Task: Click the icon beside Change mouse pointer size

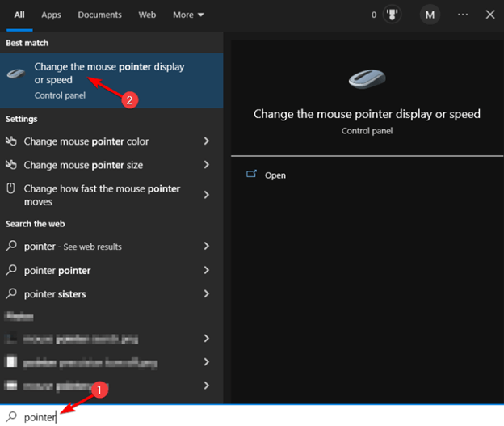Action: coord(11,165)
